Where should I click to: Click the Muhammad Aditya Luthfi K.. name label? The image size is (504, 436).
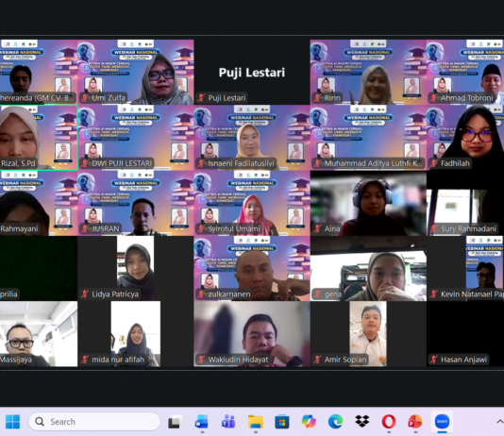[373, 163]
